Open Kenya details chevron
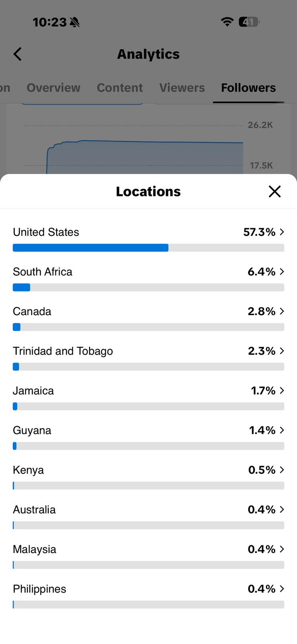The image size is (297, 644). pos(282,470)
